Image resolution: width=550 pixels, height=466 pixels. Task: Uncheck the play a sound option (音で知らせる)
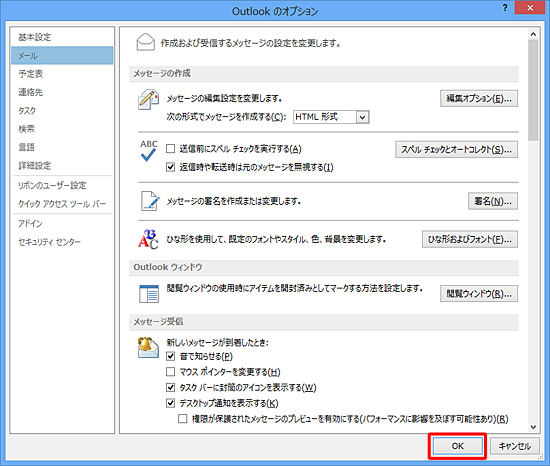pos(170,356)
